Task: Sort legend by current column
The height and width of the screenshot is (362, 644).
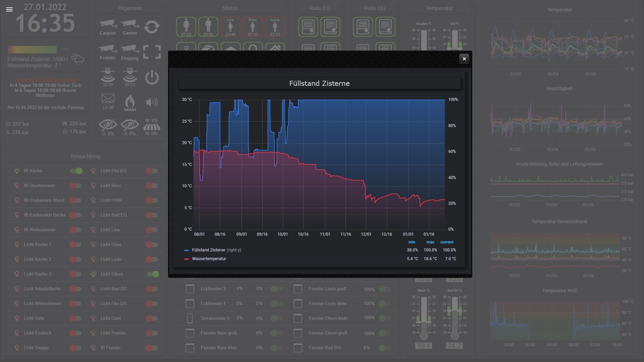Action: click(x=447, y=242)
